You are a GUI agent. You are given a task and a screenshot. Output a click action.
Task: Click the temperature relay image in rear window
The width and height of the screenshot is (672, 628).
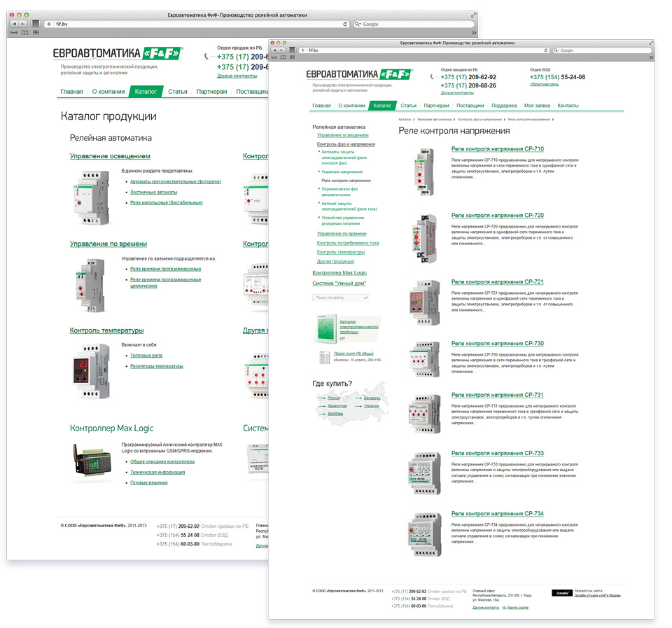pos(91,371)
